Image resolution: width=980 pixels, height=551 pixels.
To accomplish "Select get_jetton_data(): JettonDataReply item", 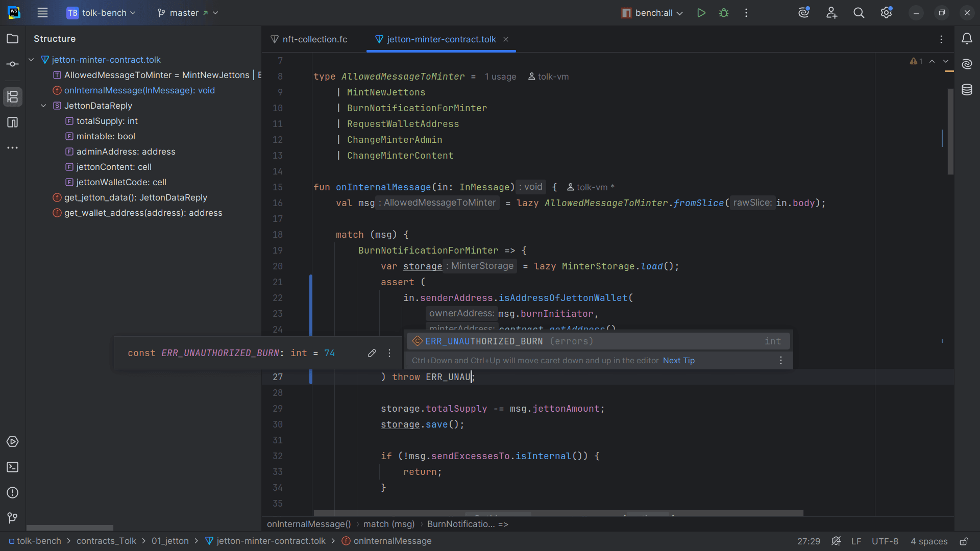I will (135, 197).
